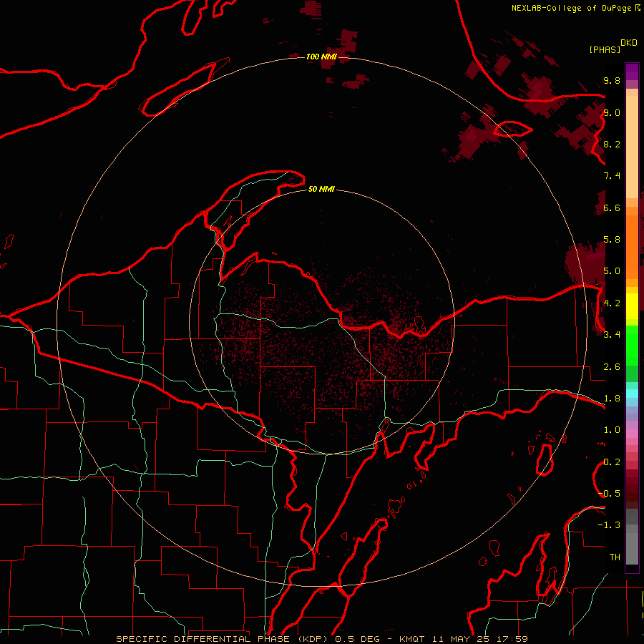Image resolution: width=644 pixels, height=644 pixels.
Task: Click the cyan segment of the color bar
Action: (632, 394)
